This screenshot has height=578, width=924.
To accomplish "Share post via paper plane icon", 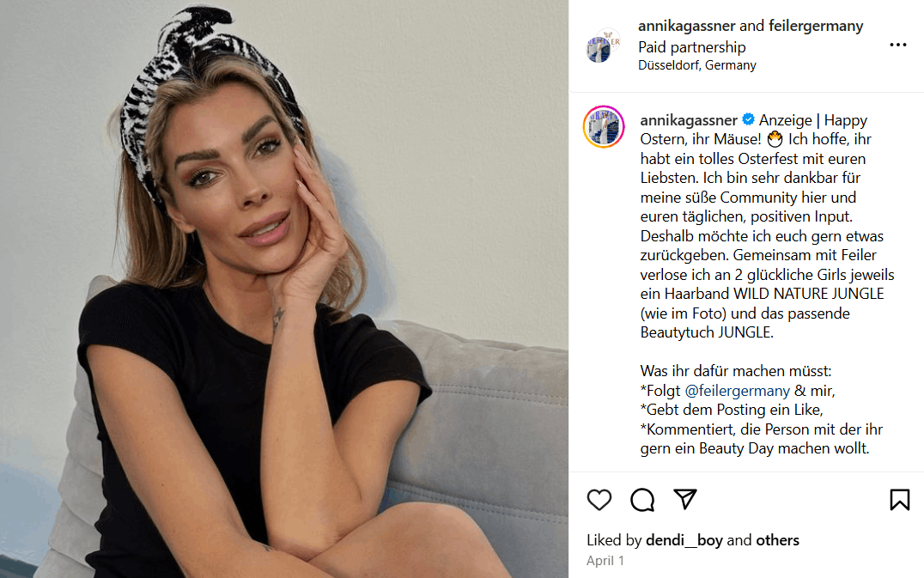I will click(685, 499).
